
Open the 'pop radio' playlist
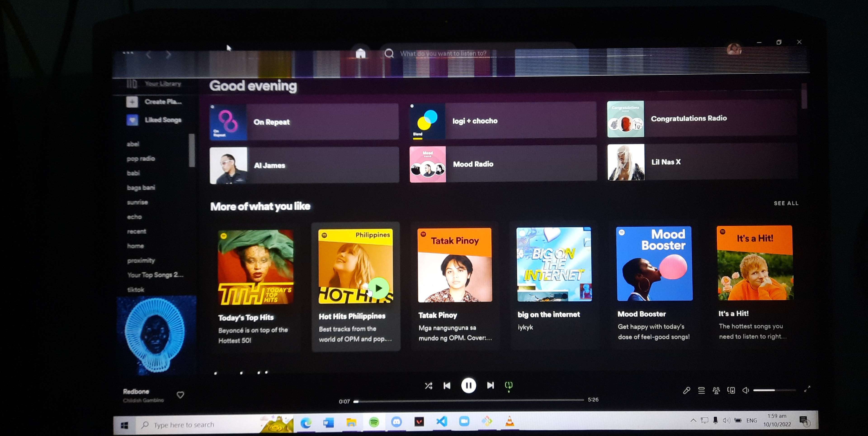click(x=141, y=159)
